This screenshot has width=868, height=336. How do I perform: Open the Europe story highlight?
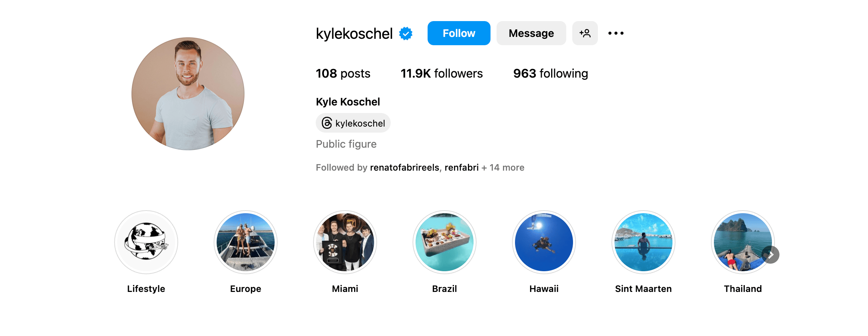(x=246, y=242)
